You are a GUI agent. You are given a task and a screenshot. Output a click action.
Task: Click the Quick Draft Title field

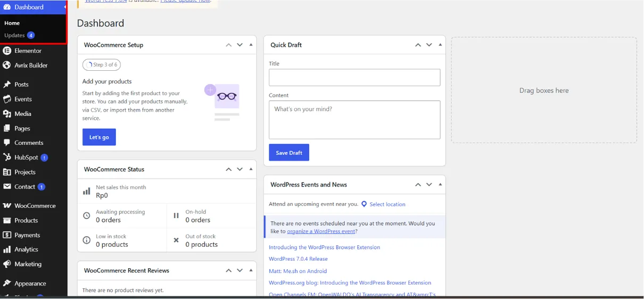point(354,77)
